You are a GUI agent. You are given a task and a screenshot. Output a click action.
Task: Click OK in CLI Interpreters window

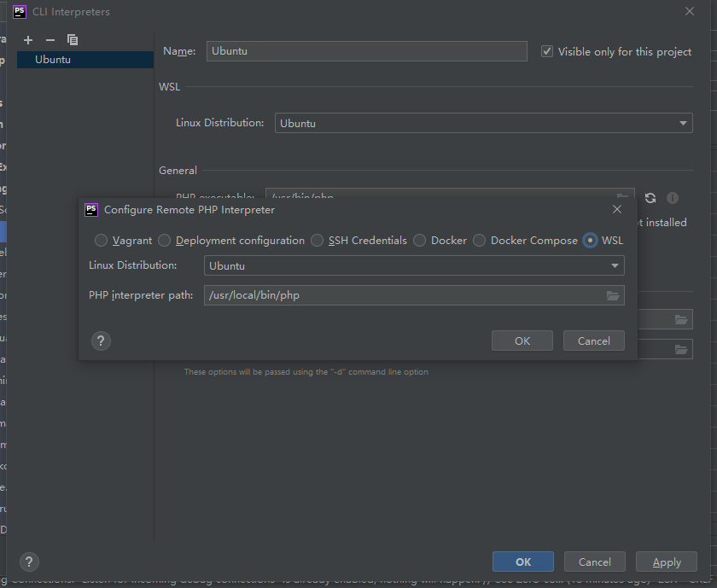[523, 562]
